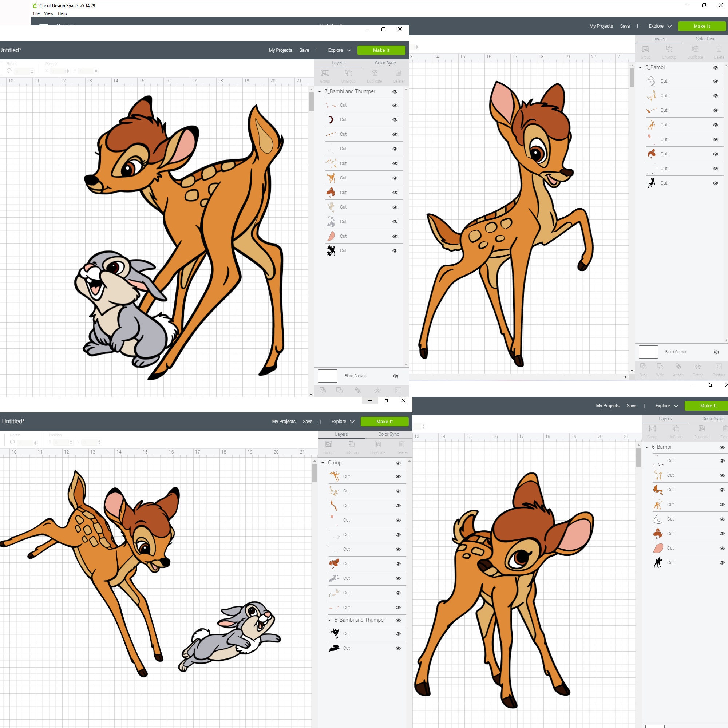This screenshot has width=728, height=728.
Task: Collapse the 7_Bambi and Thumper layer group
Action: (x=320, y=92)
